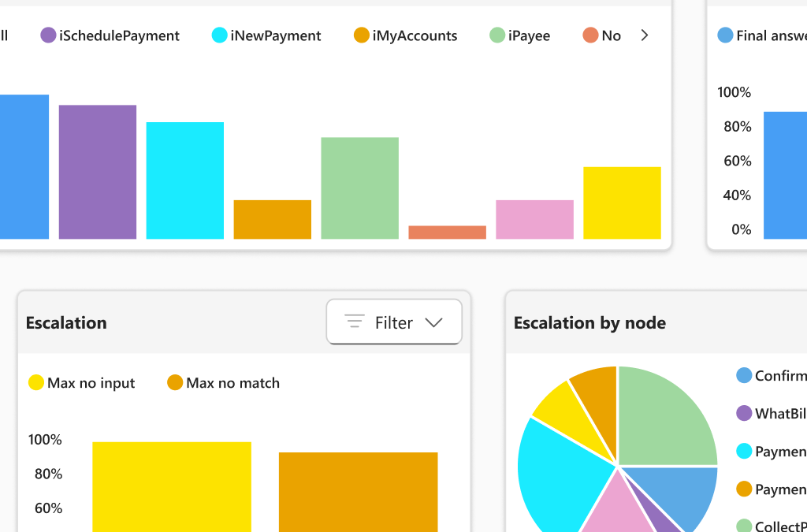Screen dimensions: 807x532
Task: Click the yellow Max no input bar
Action: 172,487
